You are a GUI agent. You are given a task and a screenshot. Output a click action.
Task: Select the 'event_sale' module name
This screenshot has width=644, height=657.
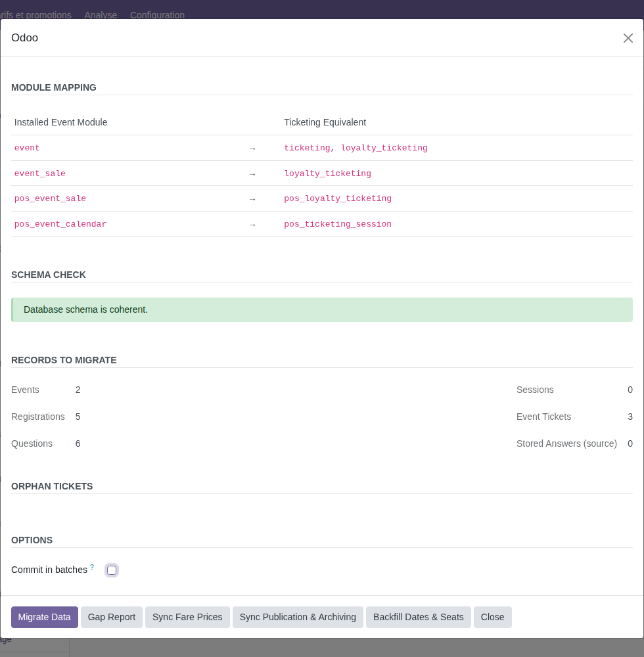40,173
